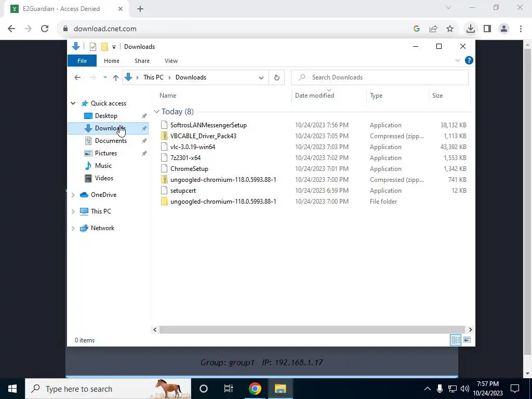The width and height of the screenshot is (532, 399).
Task: Select the ChromeSetup file
Action: pos(189,169)
